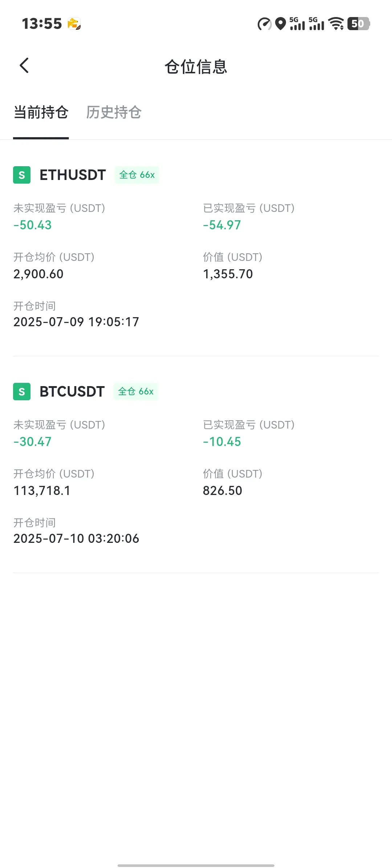392x868 pixels.
Task: Switch to the 历史持仓 tab
Action: click(114, 112)
